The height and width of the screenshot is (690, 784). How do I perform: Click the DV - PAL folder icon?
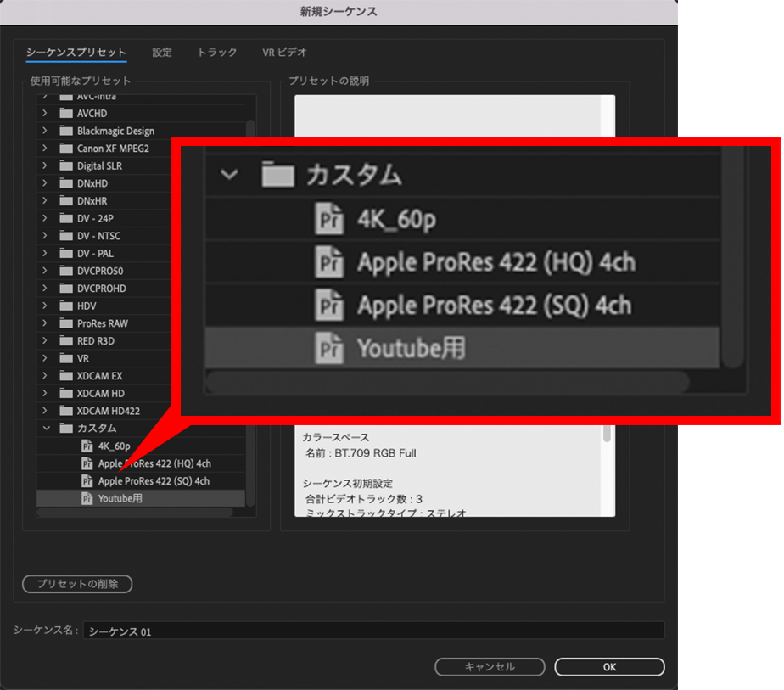coord(66,254)
